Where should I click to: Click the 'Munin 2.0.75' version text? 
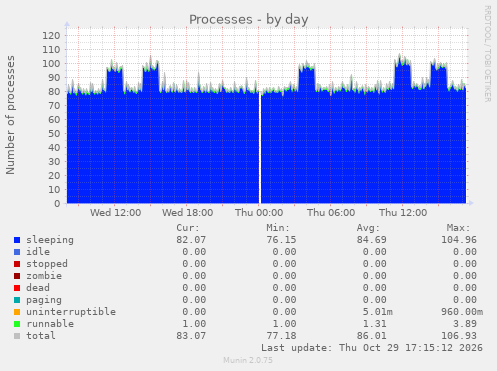pyautogui.click(x=248, y=360)
